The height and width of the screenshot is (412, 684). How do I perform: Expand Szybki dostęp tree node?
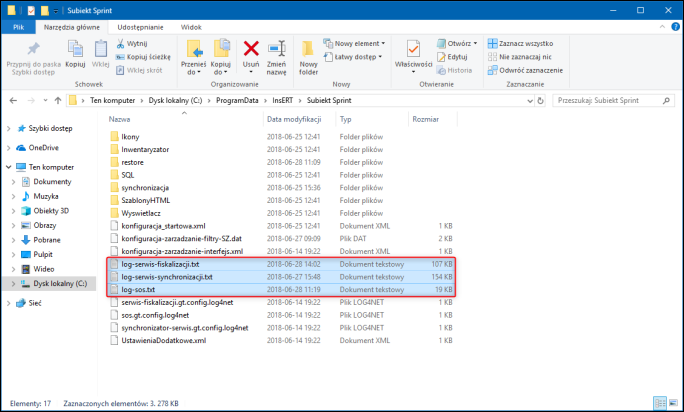click(8, 129)
